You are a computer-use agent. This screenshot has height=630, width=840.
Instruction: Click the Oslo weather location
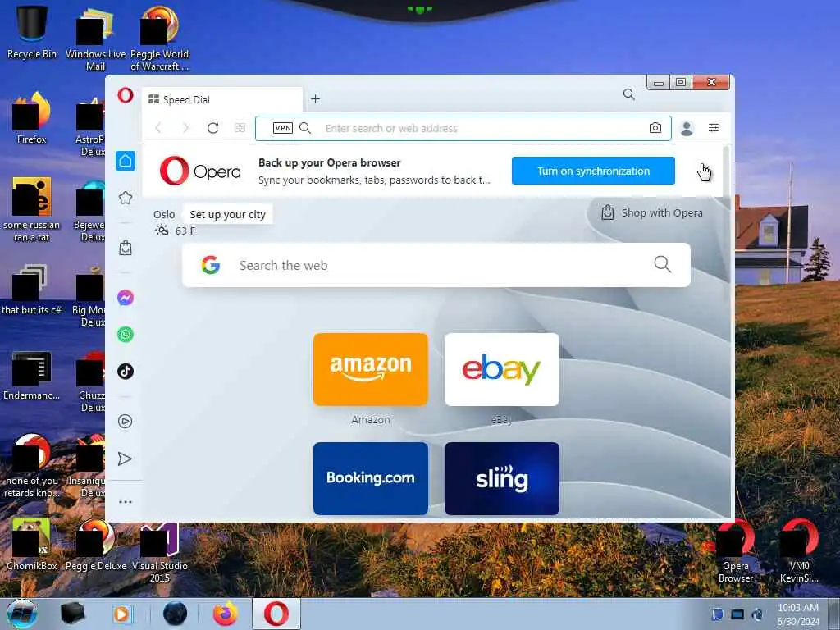164,215
